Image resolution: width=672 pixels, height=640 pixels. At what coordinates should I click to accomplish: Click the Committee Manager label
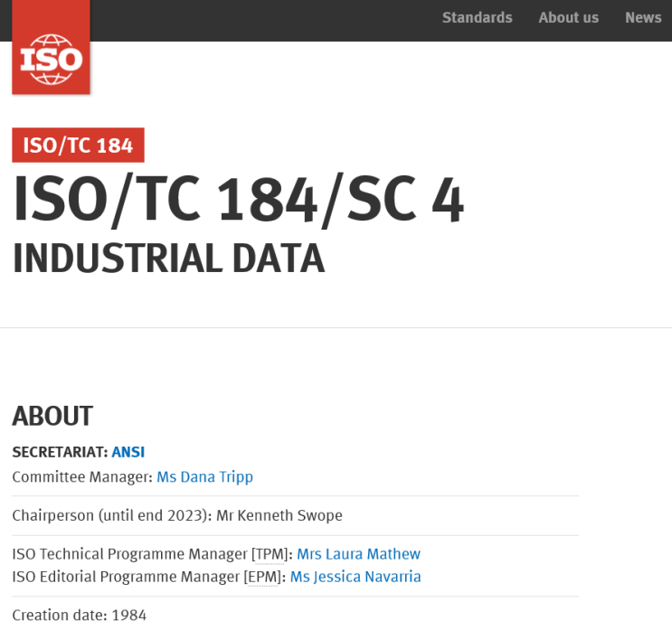pos(82,476)
